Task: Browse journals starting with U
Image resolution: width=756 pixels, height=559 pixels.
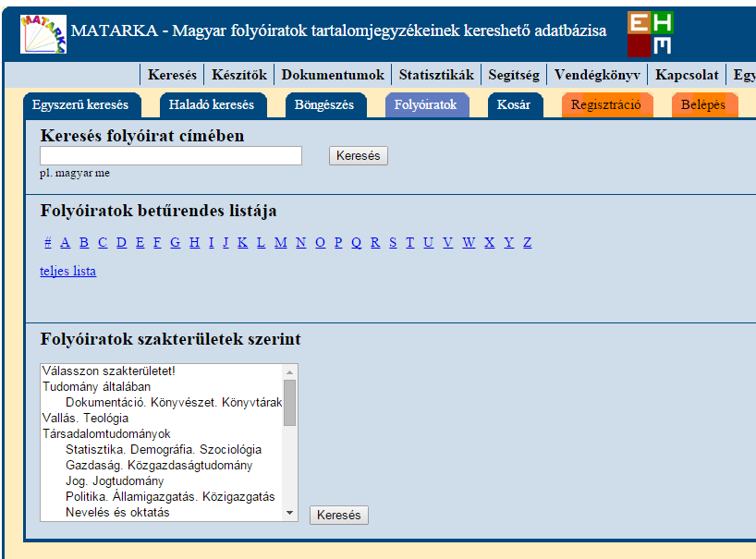Action: (428, 242)
